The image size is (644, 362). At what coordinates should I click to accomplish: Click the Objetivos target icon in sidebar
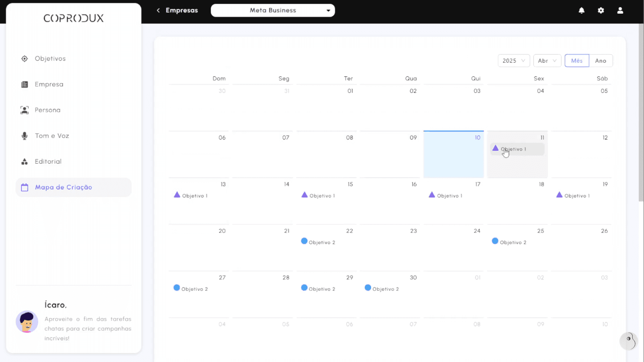point(25,58)
